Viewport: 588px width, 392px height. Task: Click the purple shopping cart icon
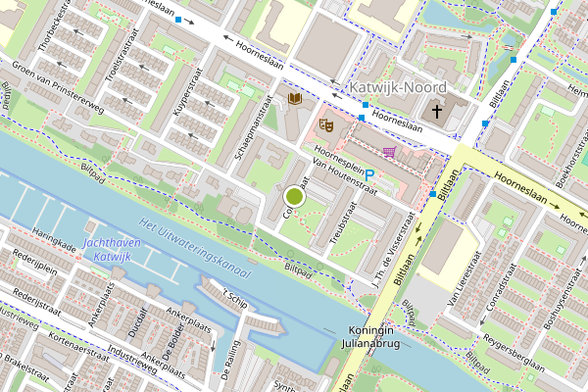click(390, 152)
